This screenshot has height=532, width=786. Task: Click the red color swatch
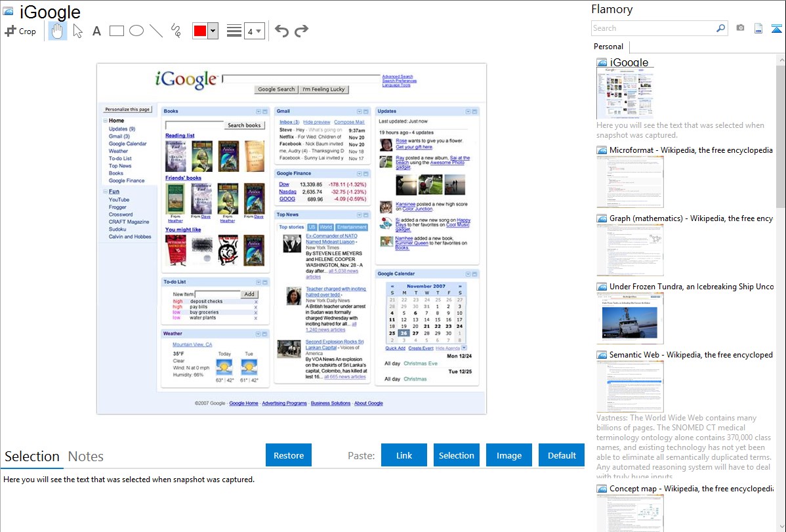coord(200,31)
